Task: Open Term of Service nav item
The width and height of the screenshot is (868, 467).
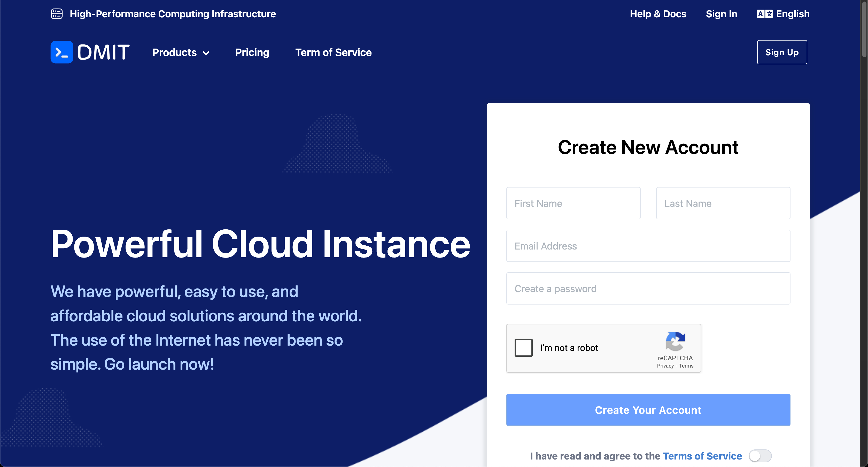Action: click(333, 52)
